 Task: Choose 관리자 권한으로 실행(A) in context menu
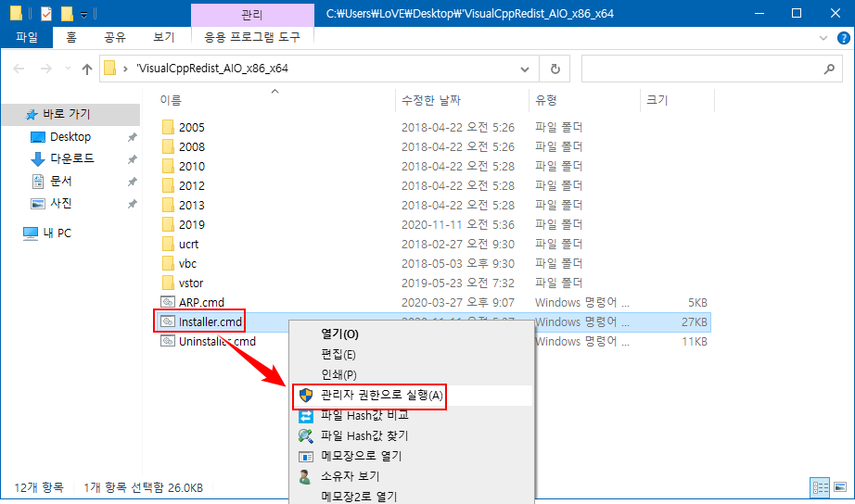[412, 396]
